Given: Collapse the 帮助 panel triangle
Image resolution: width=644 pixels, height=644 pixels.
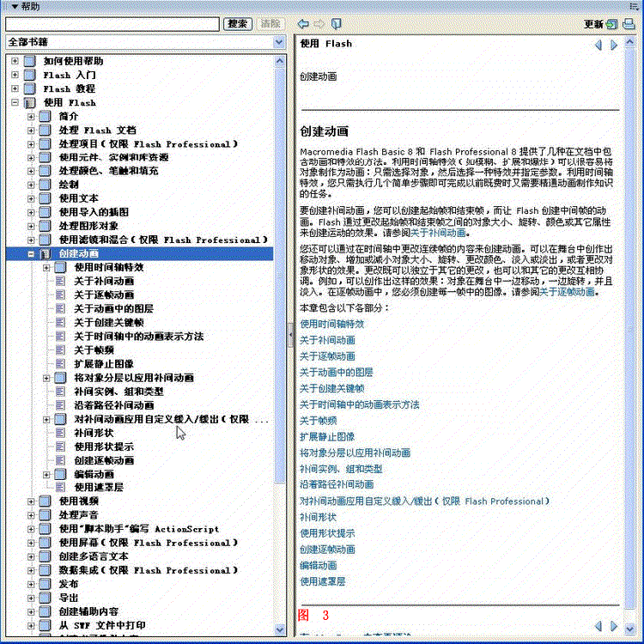Looking at the screenshot, I should pos(15,7).
